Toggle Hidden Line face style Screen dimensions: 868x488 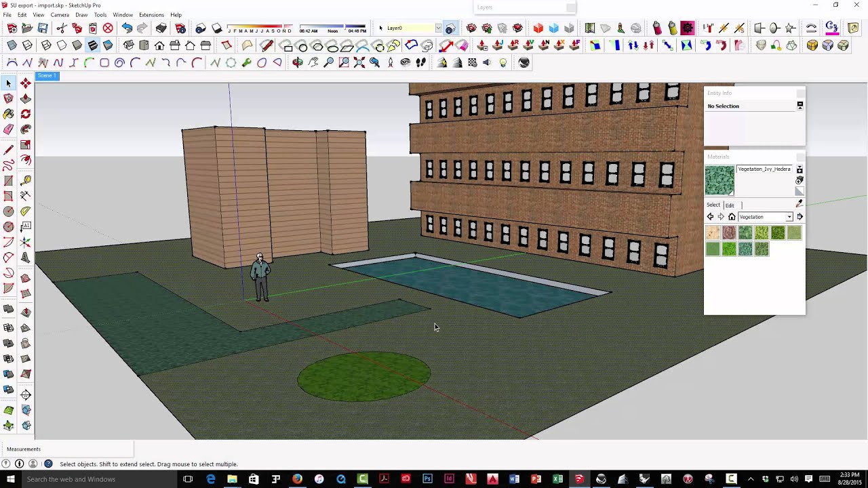[x=62, y=45]
